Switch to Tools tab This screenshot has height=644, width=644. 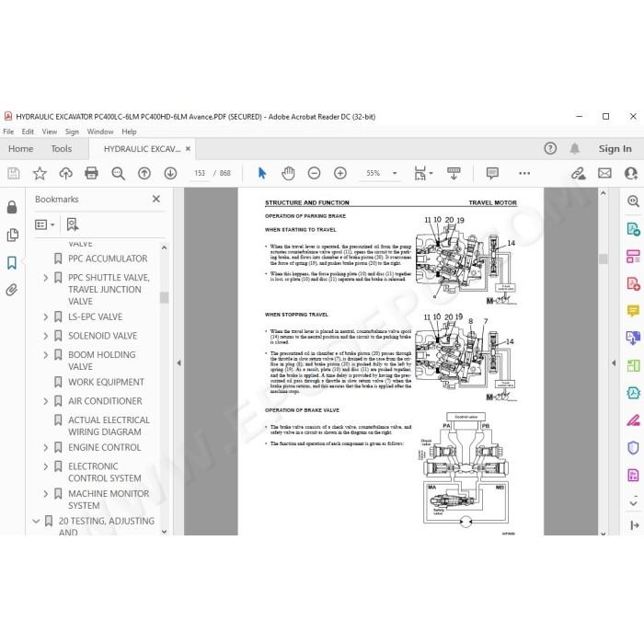click(x=62, y=149)
